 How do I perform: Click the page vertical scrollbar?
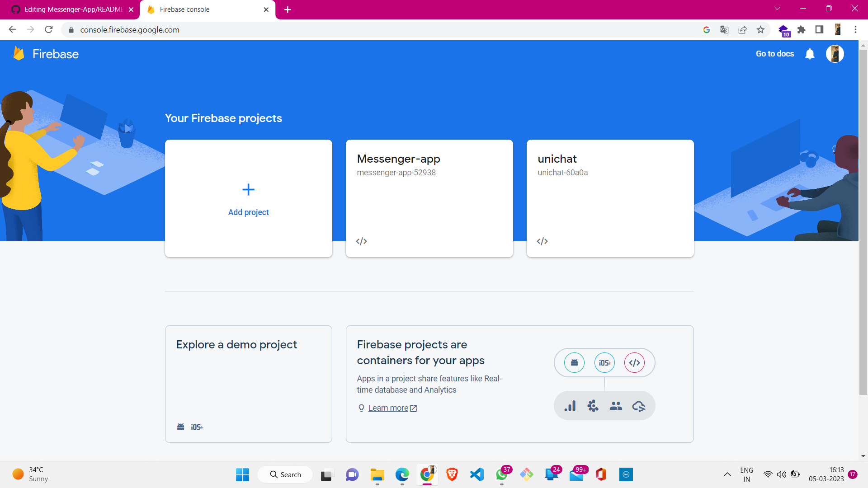863,221
